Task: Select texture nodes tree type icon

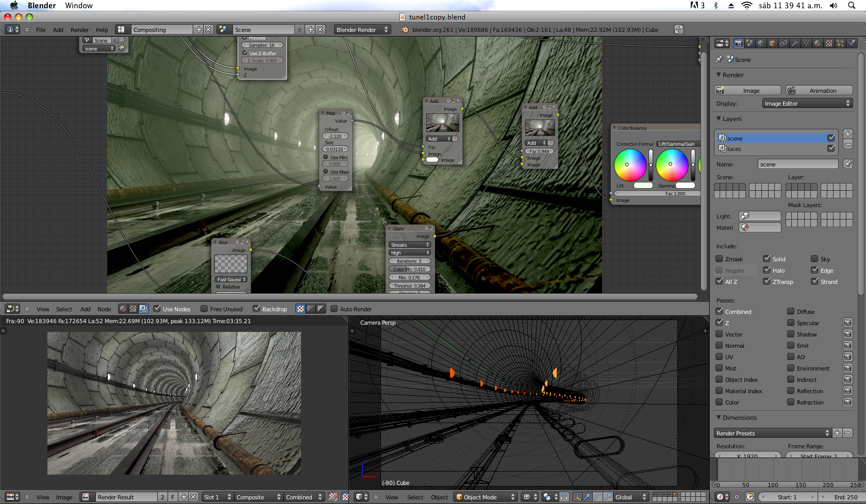Action: (x=133, y=309)
